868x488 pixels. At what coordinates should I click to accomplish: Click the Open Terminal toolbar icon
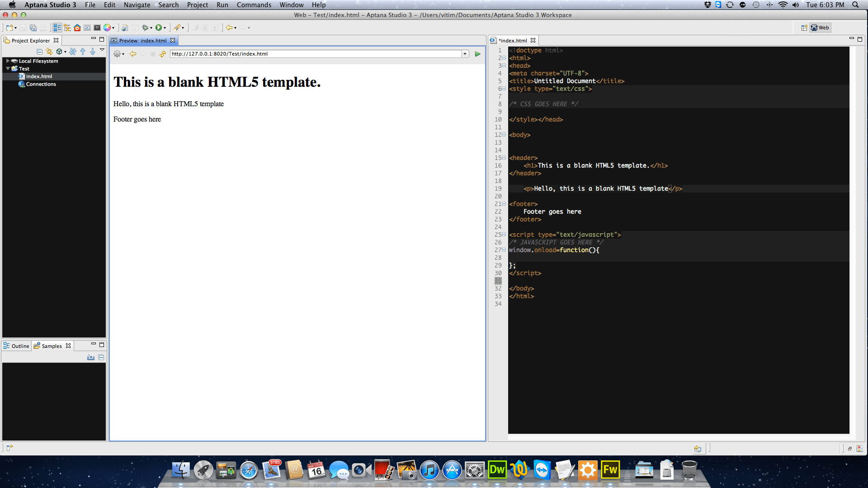[97, 28]
